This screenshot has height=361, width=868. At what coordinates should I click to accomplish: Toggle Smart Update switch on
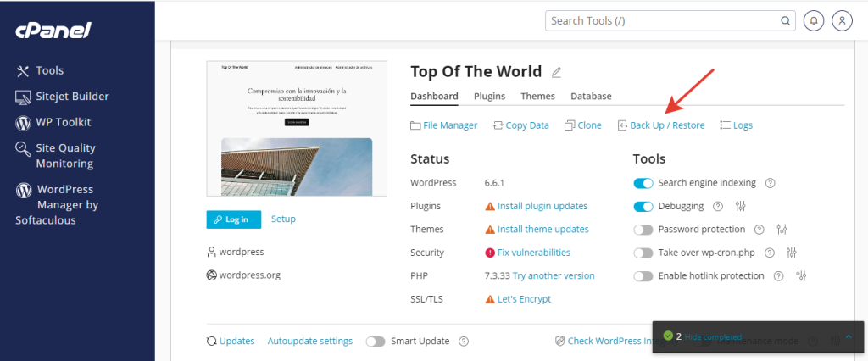376,342
